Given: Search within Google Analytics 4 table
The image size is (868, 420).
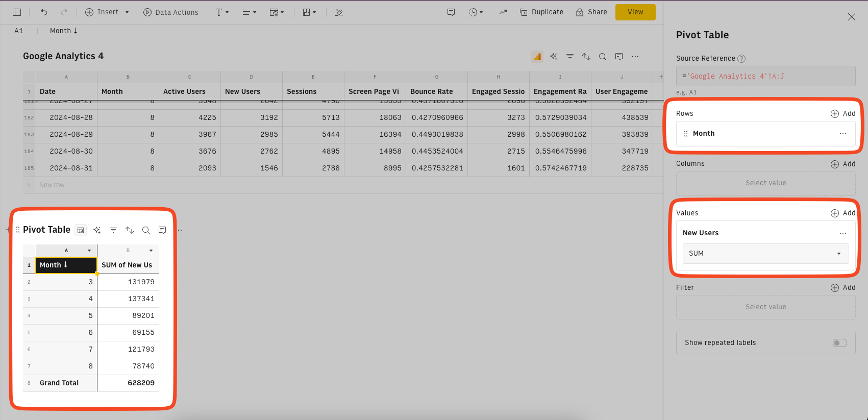Looking at the screenshot, I should point(603,57).
